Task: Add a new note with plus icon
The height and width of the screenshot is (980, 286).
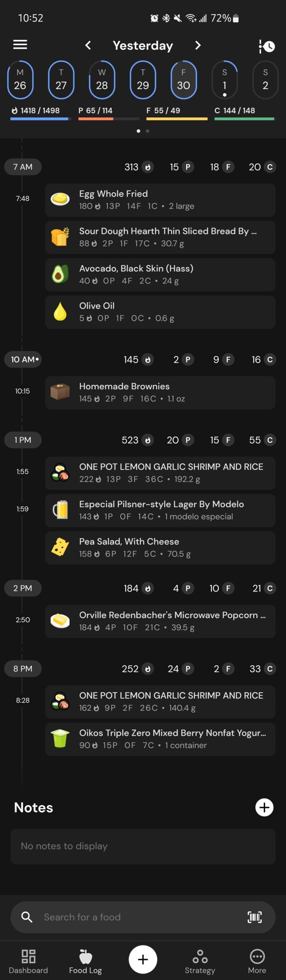Action: pos(264,807)
